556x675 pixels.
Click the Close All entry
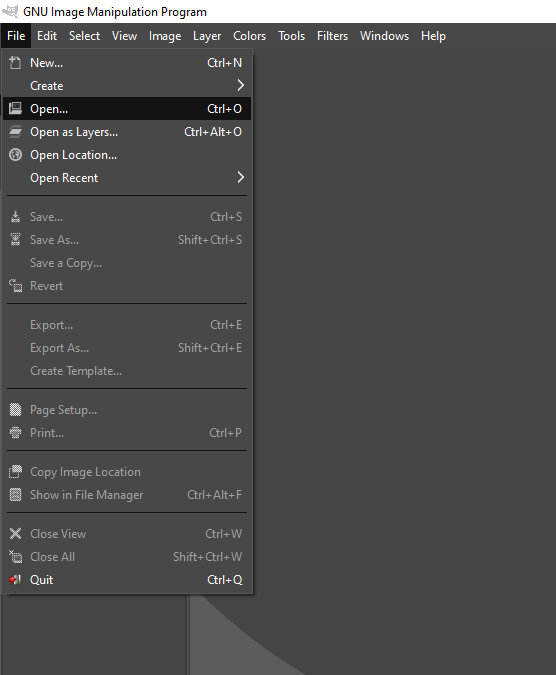coord(127,557)
